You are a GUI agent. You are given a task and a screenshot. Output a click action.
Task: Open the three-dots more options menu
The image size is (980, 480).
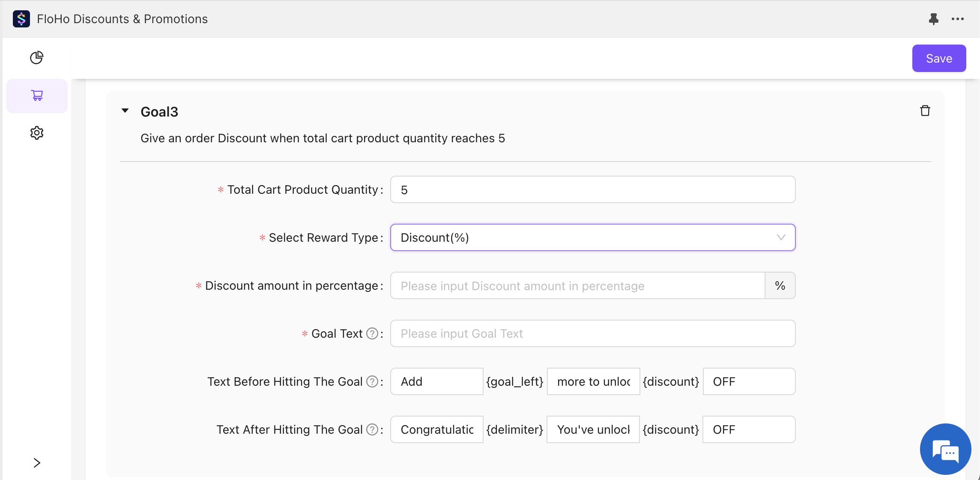point(957,19)
